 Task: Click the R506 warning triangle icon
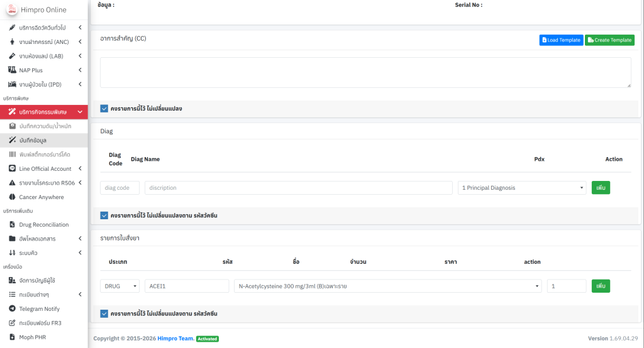pyautogui.click(x=12, y=183)
